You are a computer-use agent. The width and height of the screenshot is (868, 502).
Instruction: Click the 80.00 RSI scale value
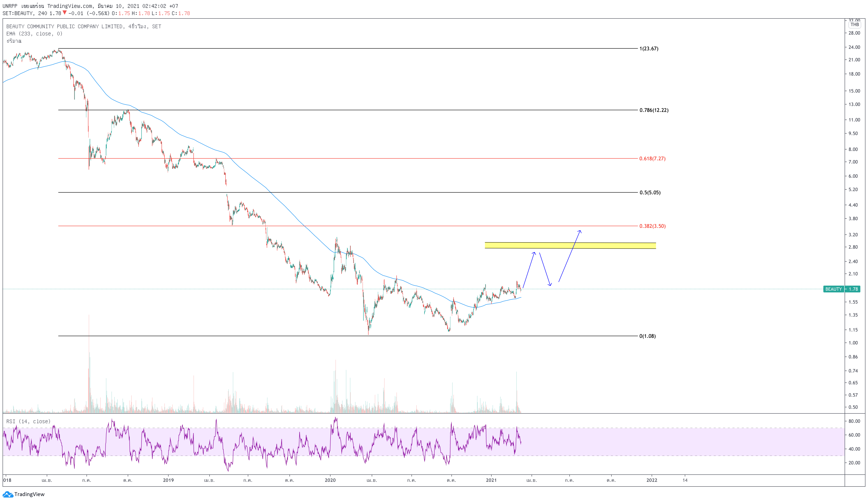click(x=855, y=421)
